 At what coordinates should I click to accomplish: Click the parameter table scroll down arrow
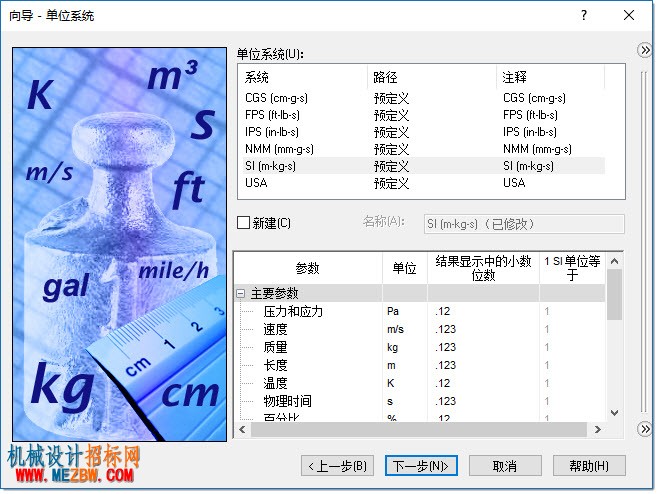point(614,413)
